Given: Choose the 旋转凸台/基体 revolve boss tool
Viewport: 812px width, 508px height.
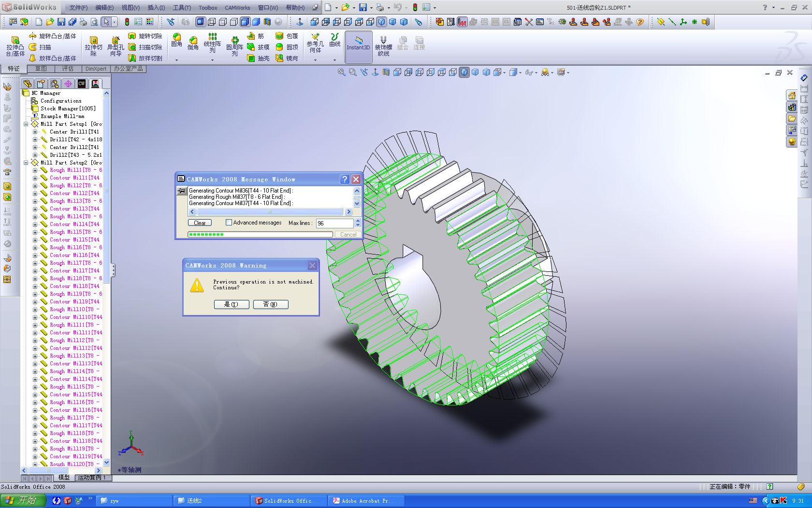Looking at the screenshot, I should (52, 36).
